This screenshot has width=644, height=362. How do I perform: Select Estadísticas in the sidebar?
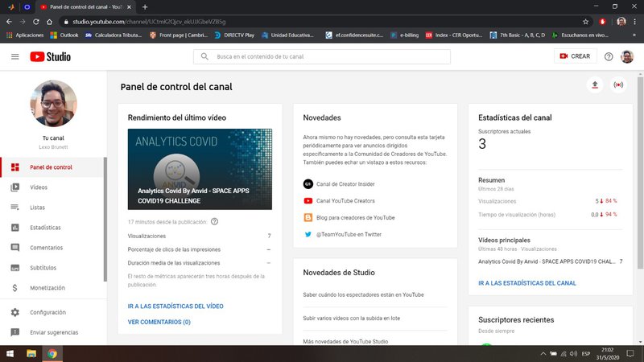click(x=45, y=228)
